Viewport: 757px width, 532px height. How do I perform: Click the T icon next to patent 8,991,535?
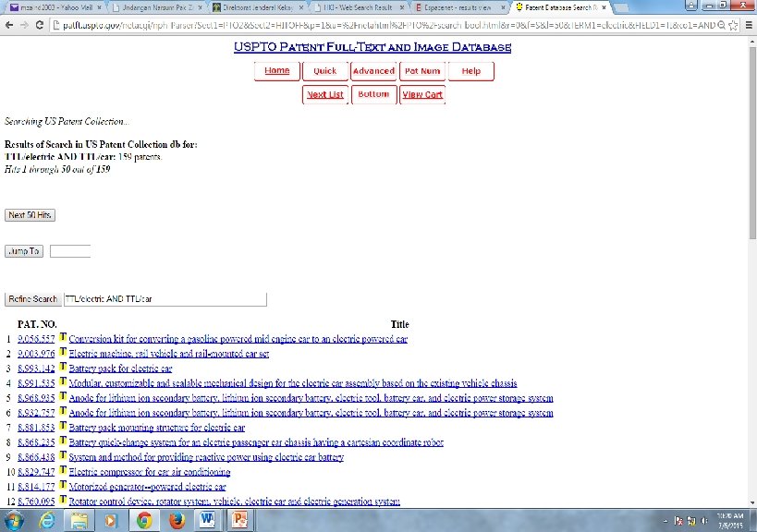tap(63, 381)
